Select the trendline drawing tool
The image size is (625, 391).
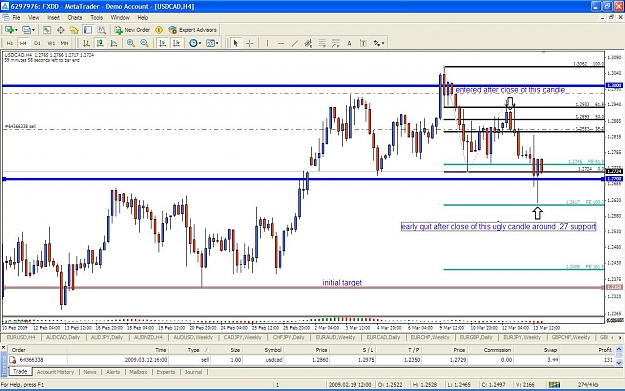click(x=295, y=43)
